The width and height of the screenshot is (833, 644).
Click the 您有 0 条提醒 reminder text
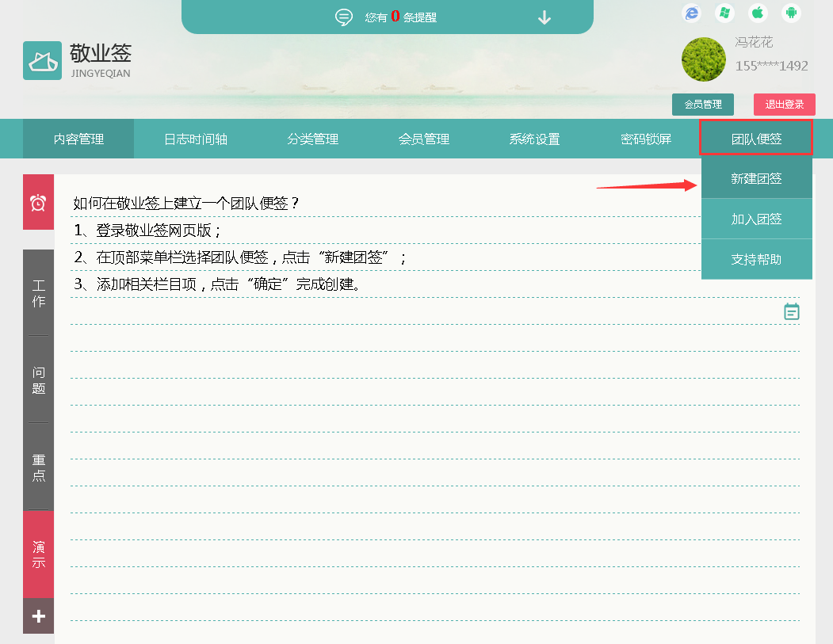(x=400, y=17)
